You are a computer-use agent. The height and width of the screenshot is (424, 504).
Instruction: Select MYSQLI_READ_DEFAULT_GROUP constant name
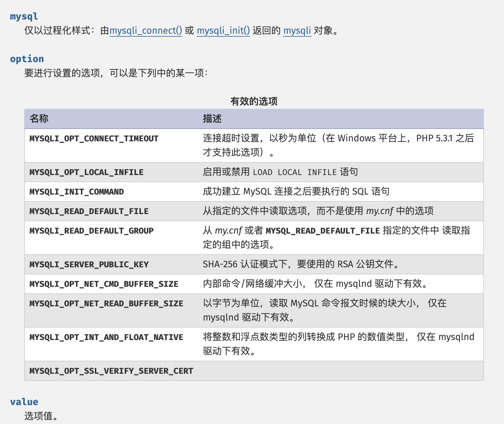click(x=92, y=231)
